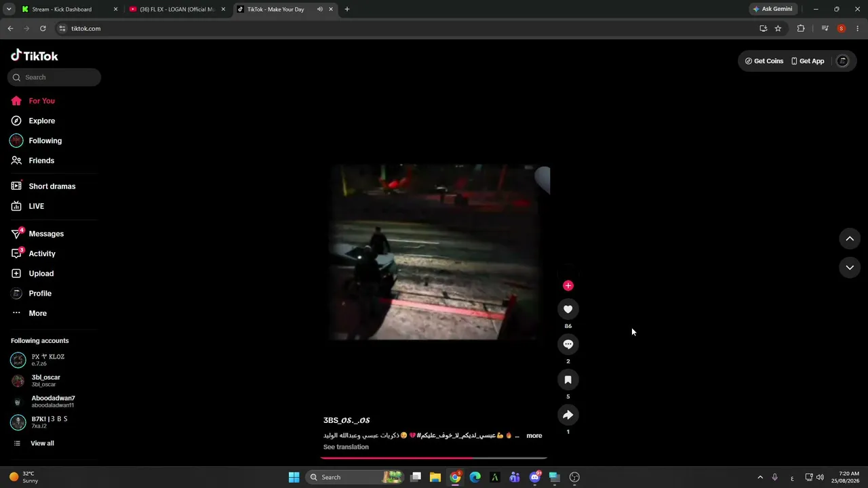Click See translation link
The width and height of the screenshot is (868, 488).
point(346,447)
